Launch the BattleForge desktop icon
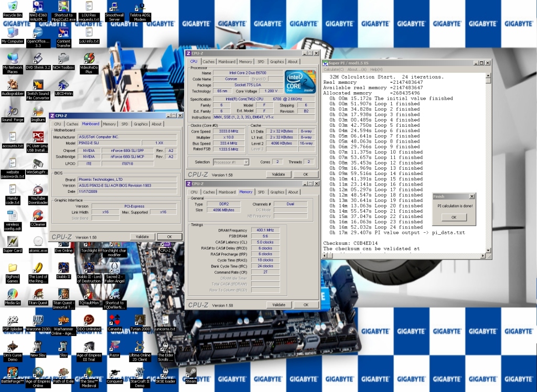This screenshot has height=392, width=537. tap(13, 376)
